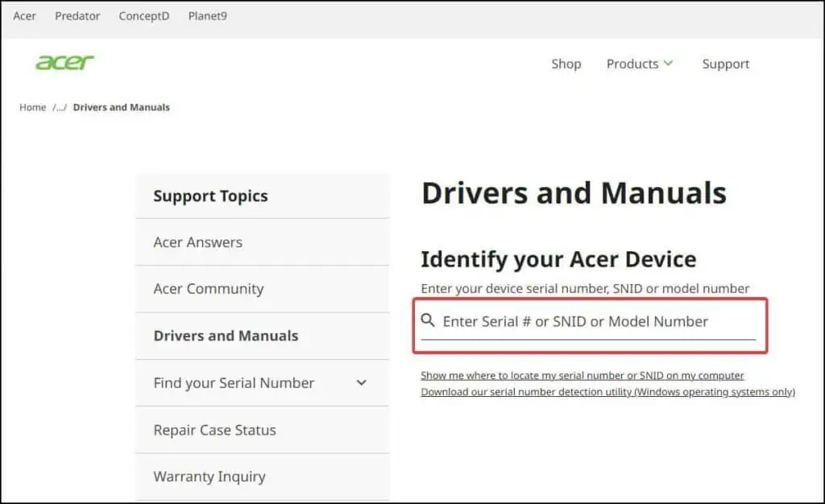Switch to the Planet9 section
Viewport: 825px width, 504px height.
[x=207, y=15]
